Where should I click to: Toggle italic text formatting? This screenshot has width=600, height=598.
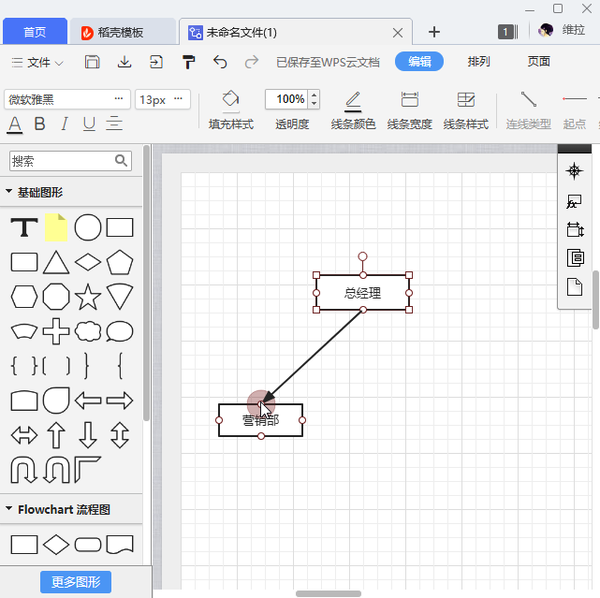tap(65, 124)
